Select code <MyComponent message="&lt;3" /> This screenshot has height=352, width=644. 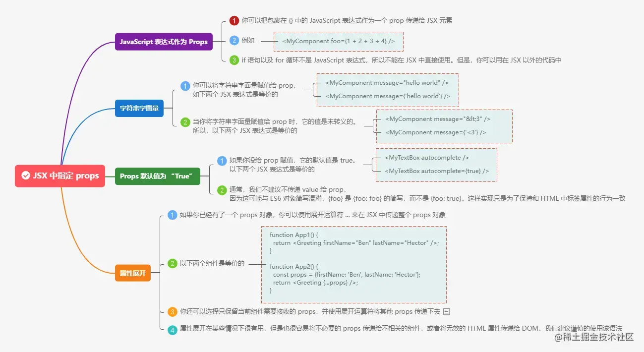pyautogui.click(x=438, y=119)
